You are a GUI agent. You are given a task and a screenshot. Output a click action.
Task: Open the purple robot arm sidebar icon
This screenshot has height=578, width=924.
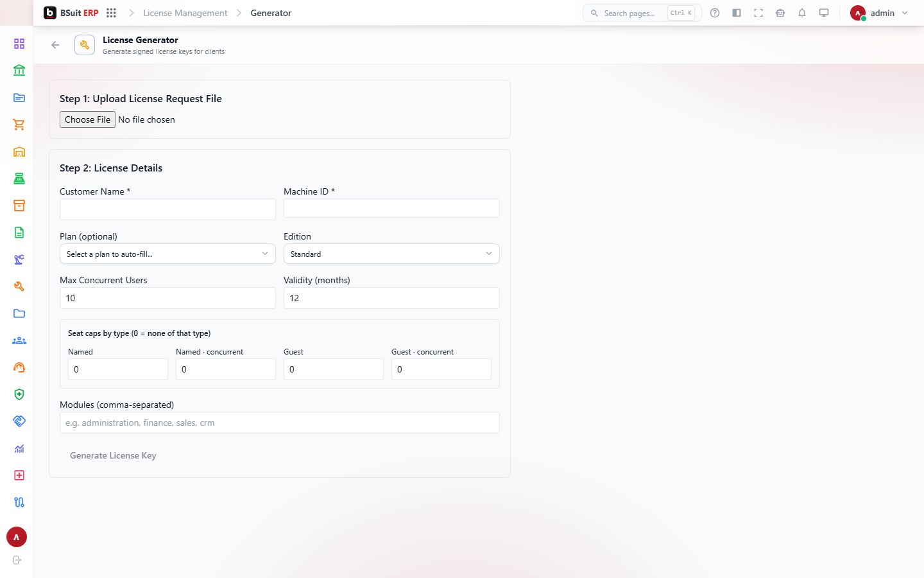[19, 259]
